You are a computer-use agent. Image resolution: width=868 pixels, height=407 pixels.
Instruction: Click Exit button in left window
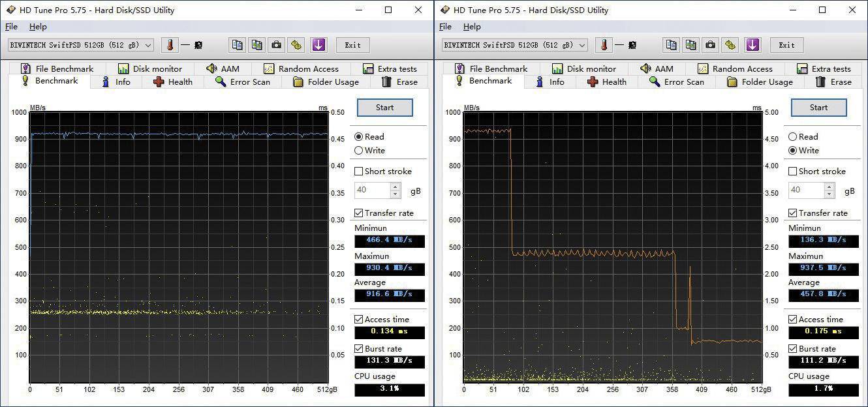tap(353, 45)
